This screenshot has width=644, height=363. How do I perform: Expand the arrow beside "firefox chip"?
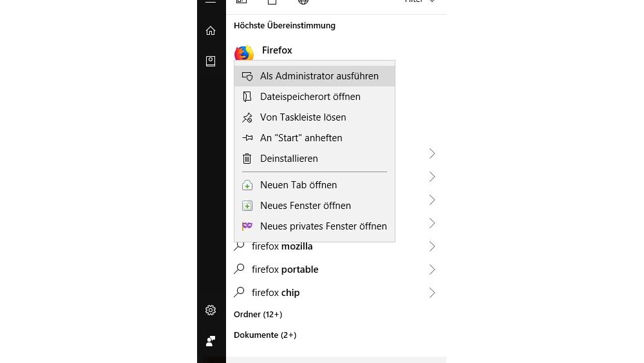click(x=432, y=293)
